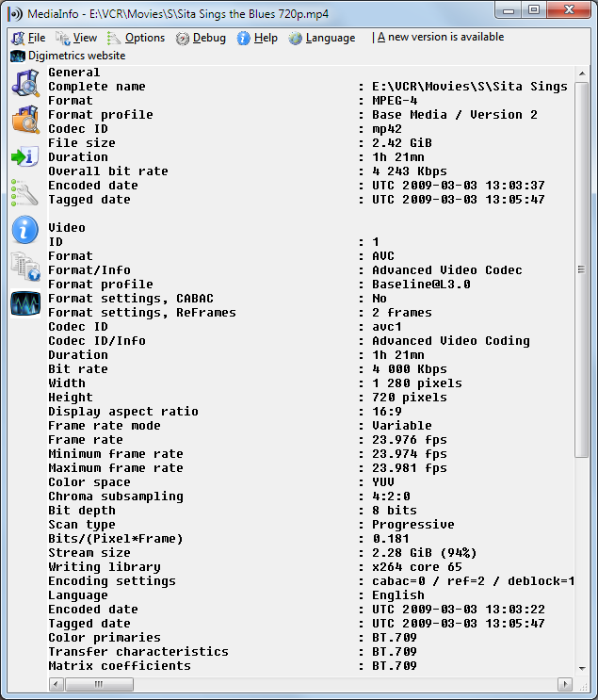The height and width of the screenshot is (700, 598).
Task: Open the Debug menu
Action: [201, 38]
